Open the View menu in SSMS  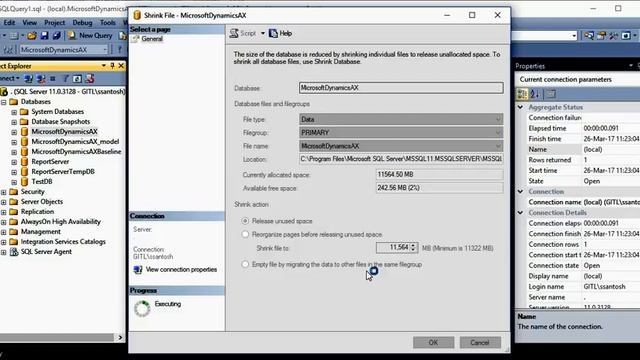(29, 23)
